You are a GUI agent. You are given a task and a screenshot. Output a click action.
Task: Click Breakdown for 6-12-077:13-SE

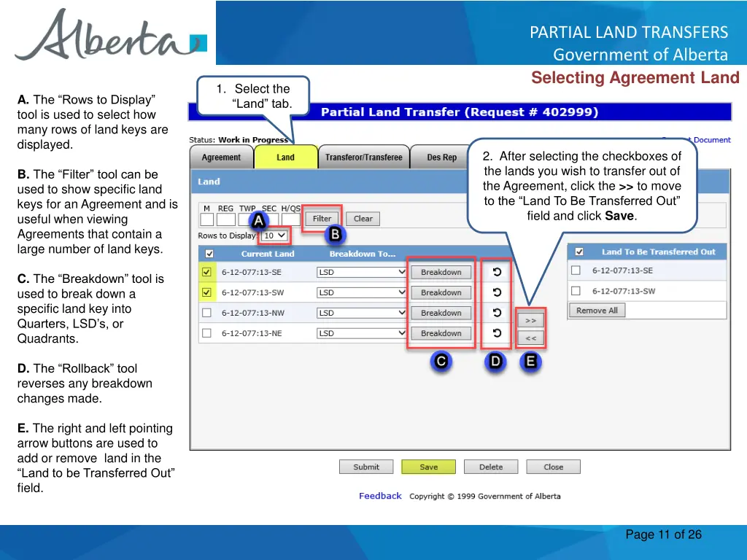441,272
